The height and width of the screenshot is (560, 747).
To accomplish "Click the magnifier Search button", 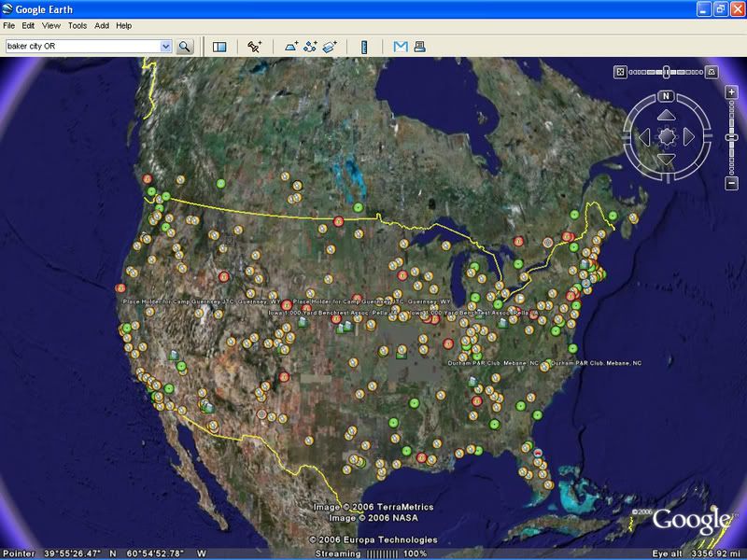I will tap(184, 46).
